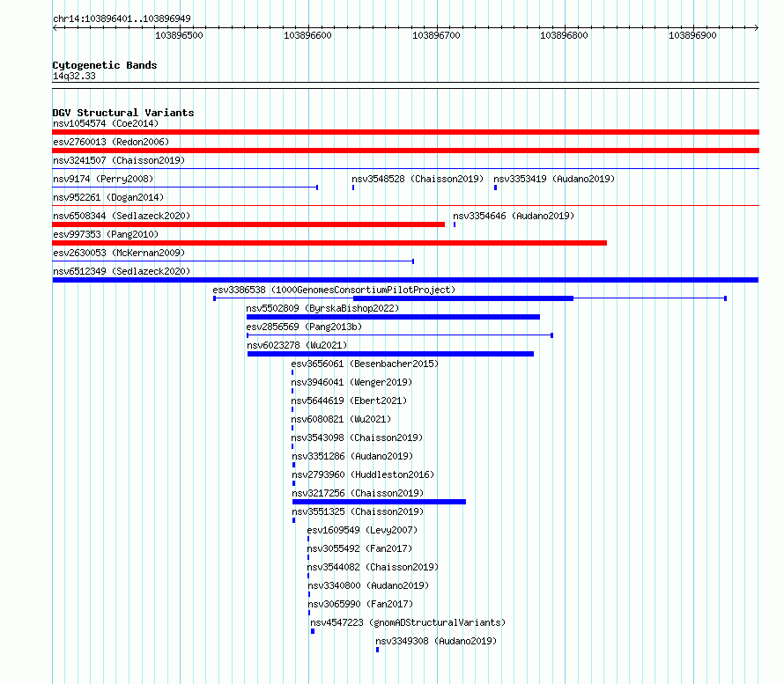Image resolution: width=784 pixels, height=684 pixels.
Task: Click the small blue marker under nsv3349308
Action: (378, 650)
